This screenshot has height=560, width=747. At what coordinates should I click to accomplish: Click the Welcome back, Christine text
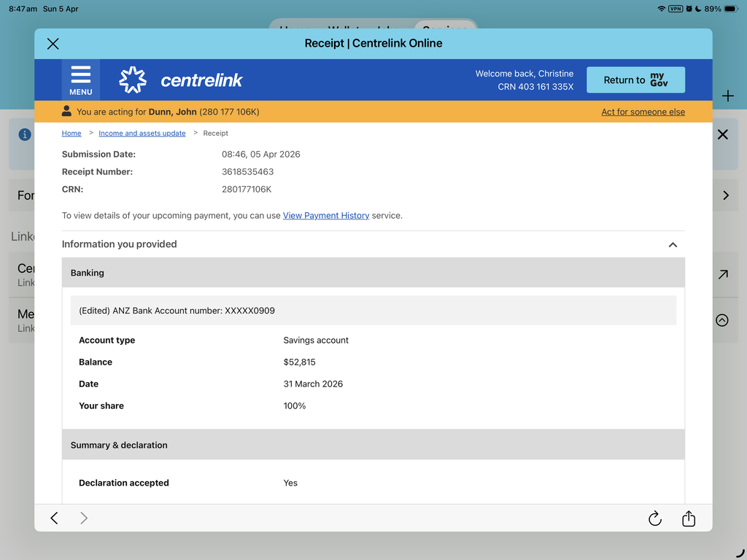pos(524,74)
